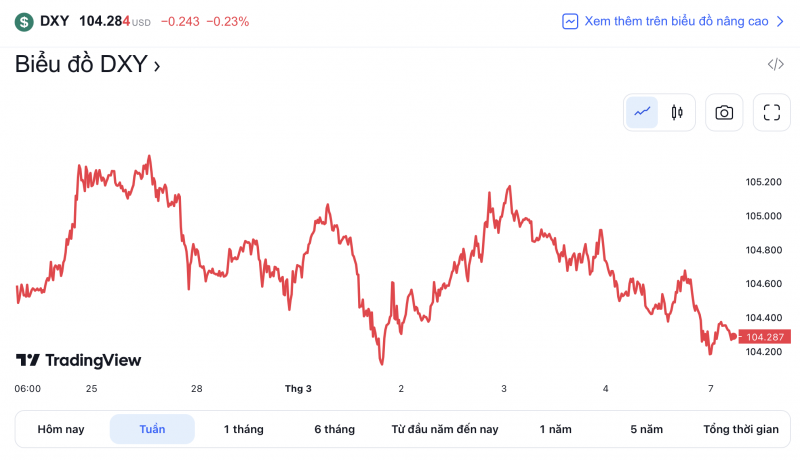Image resolution: width=800 pixels, height=460 pixels.
Task: Select the 6 tháng time range
Action: tap(334, 429)
